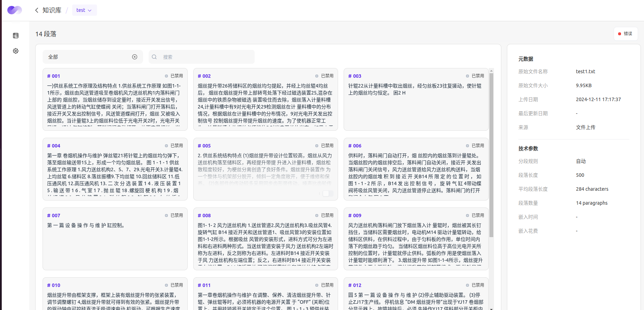Viewport: 644px width, 310px height.
Task: Click the 已禁用 status on segment 012
Action: 475,285
